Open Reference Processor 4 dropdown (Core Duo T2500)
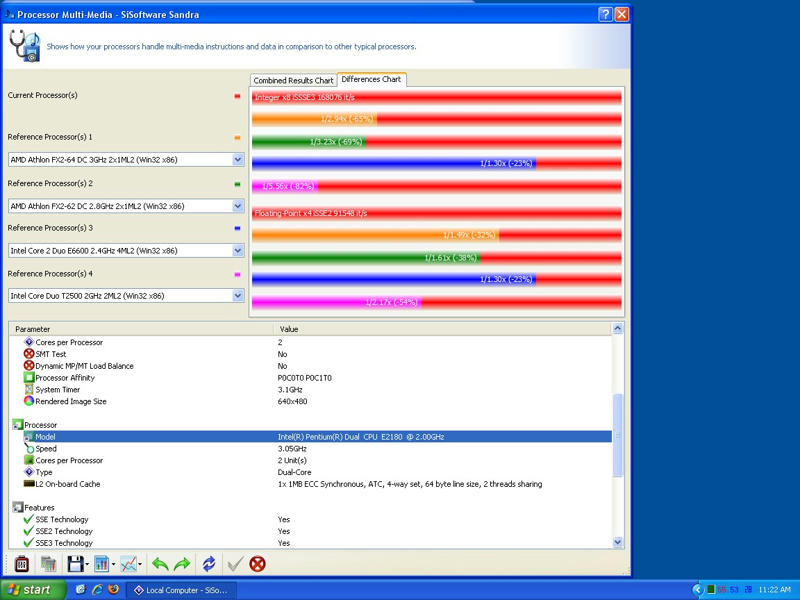The height and width of the screenshot is (600, 800). pyautogui.click(x=238, y=295)
